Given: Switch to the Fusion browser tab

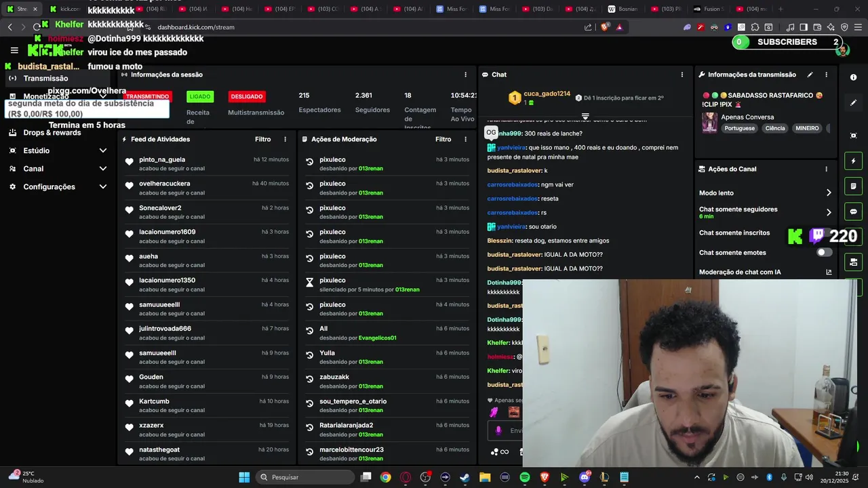Looking at the screenshot, I should coord(708,9).
